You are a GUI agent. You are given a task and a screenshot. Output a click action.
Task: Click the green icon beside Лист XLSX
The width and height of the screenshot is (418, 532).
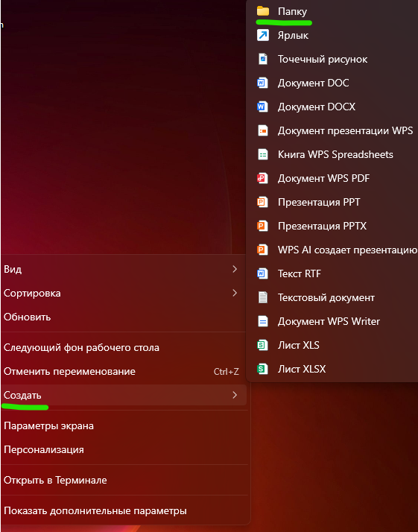coord(262,369)
